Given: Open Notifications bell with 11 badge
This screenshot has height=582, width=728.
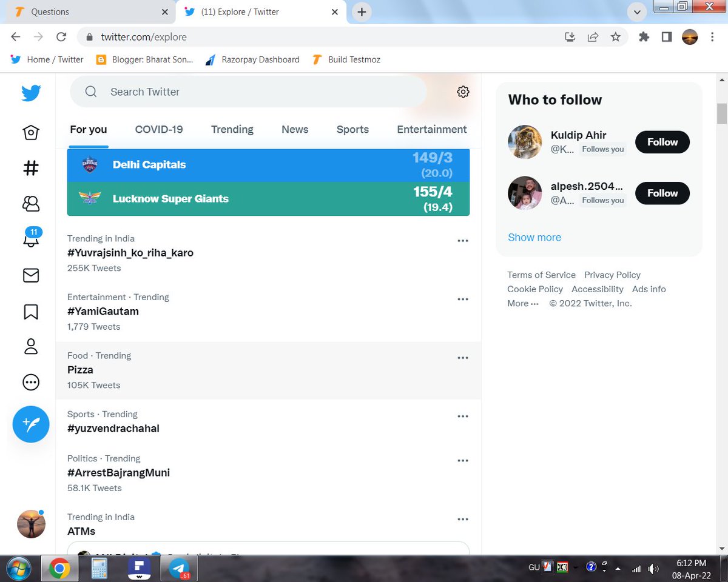Looking at the screenshot, I should click(x=31, y=237).
